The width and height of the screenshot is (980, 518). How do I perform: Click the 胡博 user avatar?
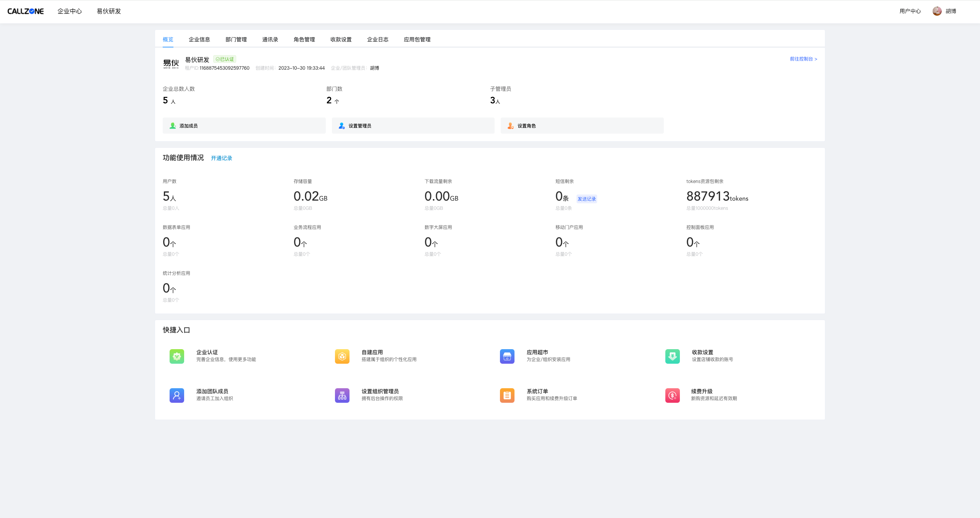click(937, 11)
